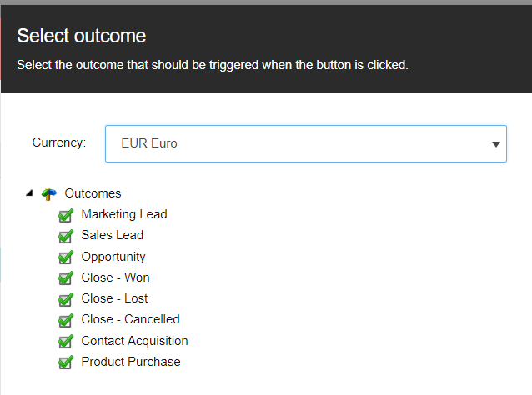
Task: Select the Close - Won outcome
Action: tap(115, 277)
